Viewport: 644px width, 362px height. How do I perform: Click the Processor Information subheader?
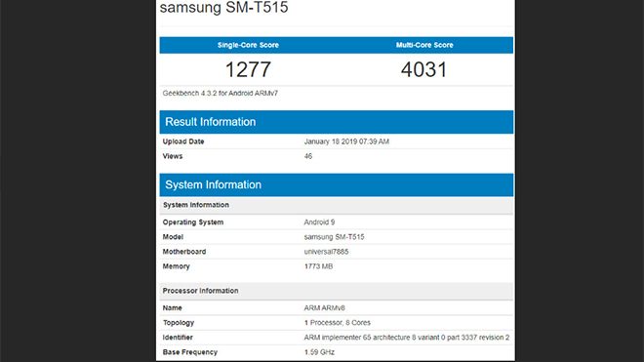point(337,291)
